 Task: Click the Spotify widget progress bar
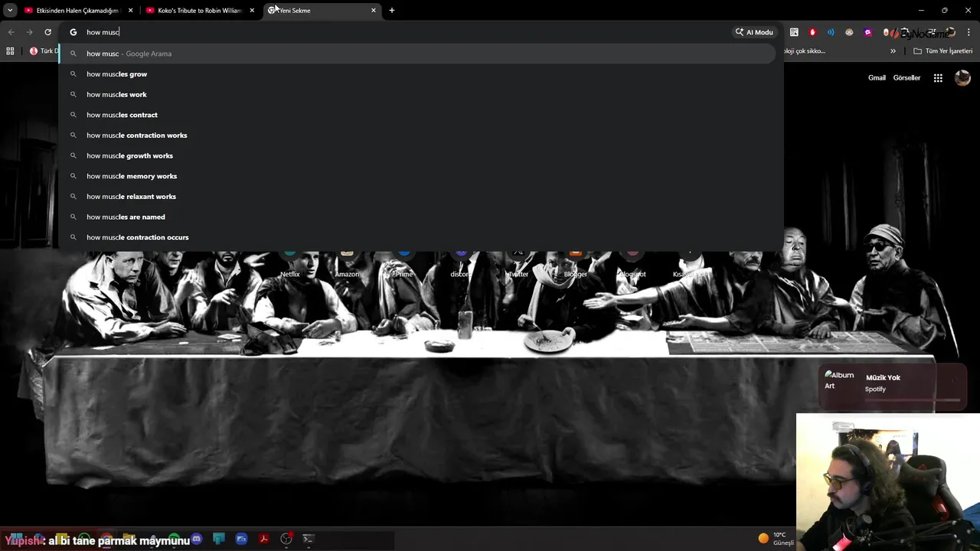[913, 399]
